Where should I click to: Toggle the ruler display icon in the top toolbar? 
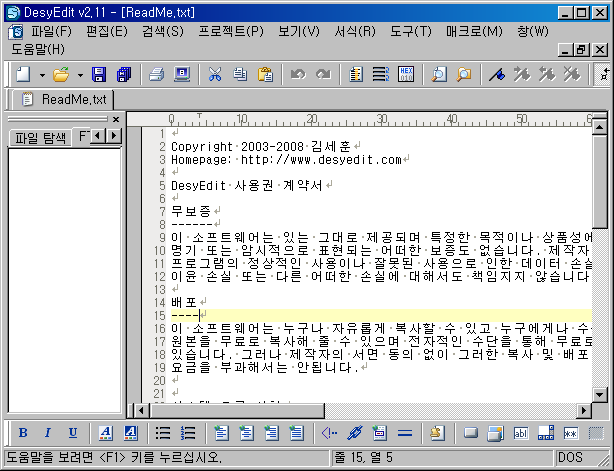point(356,74)
